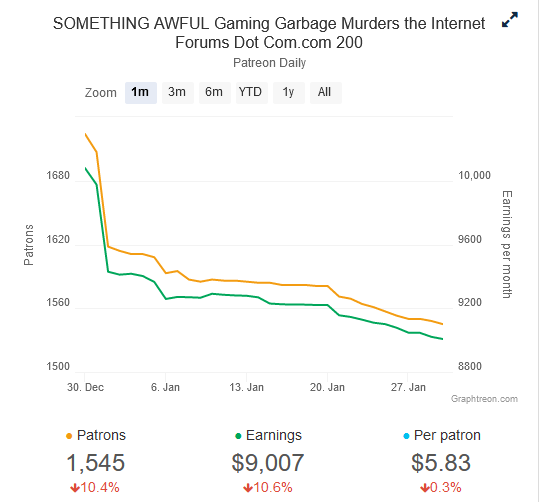Click the 1560 patrons axis value

coord(58,302)
